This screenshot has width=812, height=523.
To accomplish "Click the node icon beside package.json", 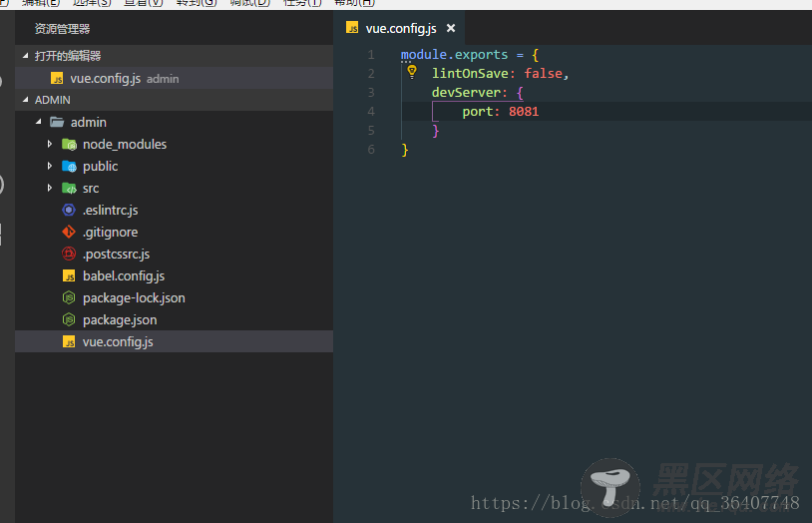I will click(x=69, y=319).
